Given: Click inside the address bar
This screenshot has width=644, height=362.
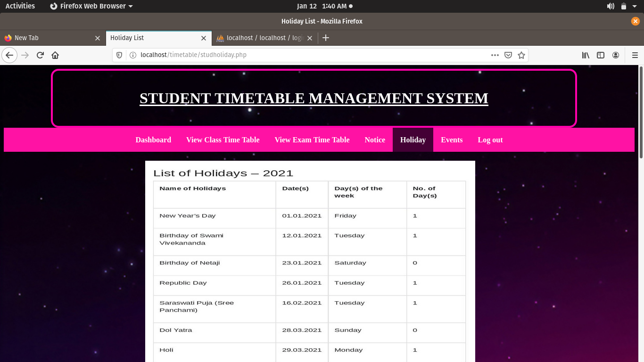Looking at the screenshot, I should click(283, 55).
